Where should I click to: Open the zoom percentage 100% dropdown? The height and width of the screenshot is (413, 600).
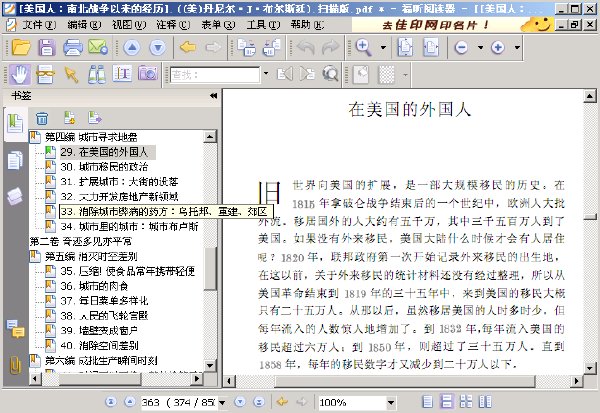pyautogui.click(x=391, y=402)
